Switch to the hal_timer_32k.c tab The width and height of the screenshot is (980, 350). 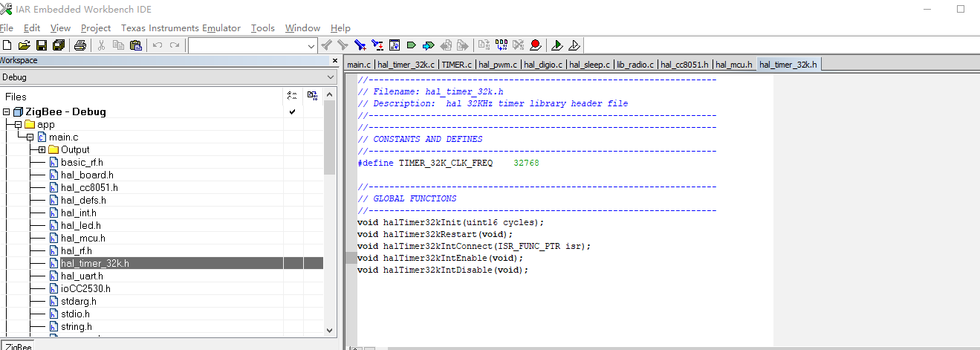406,65
